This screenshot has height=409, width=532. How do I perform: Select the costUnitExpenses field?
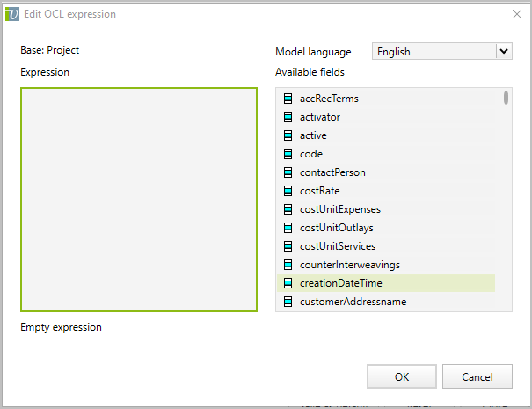pos(339,209)
